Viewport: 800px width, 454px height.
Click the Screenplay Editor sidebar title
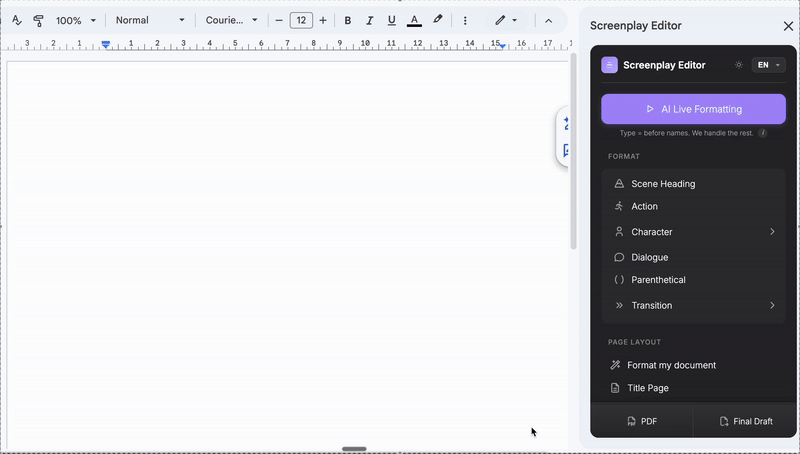[636, 26]
